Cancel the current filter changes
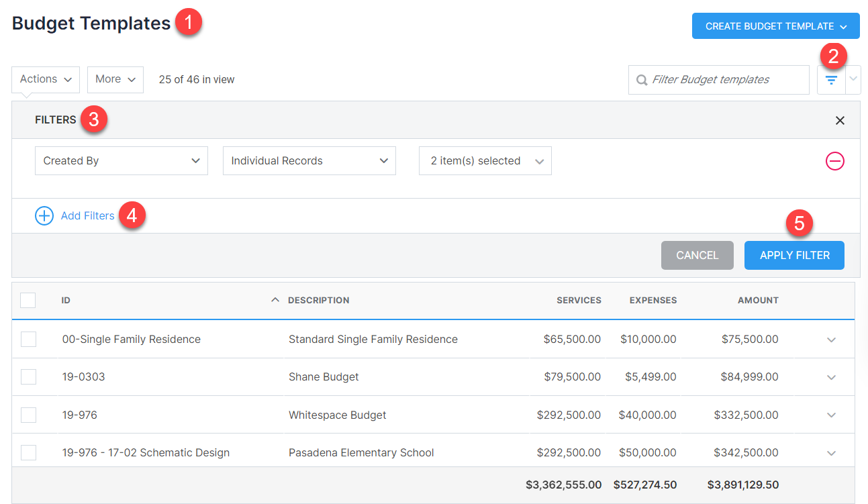 697,255
